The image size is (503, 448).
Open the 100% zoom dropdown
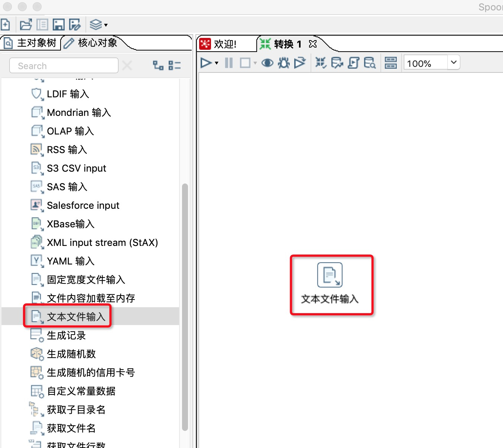tap(454, 62)
